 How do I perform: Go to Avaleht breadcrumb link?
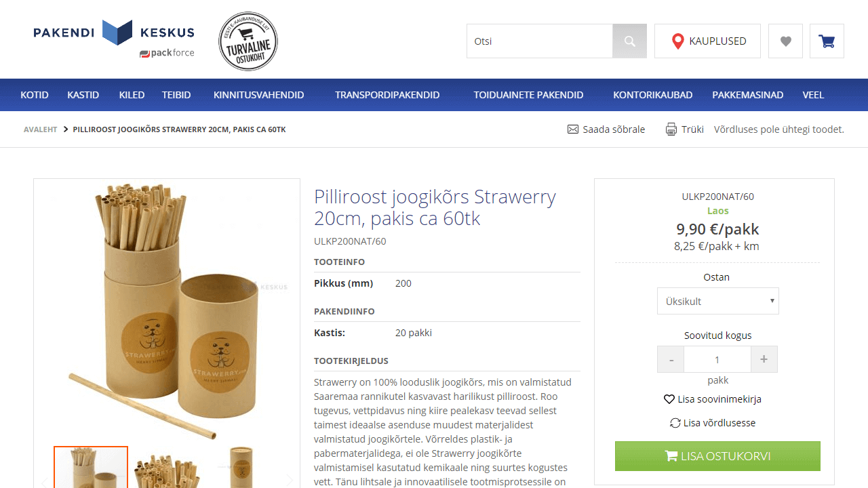pos(40,129)
